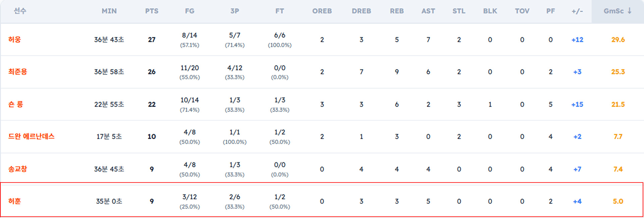
Task: Select player 허훈 in highlighted row
Action: [14, 201]
